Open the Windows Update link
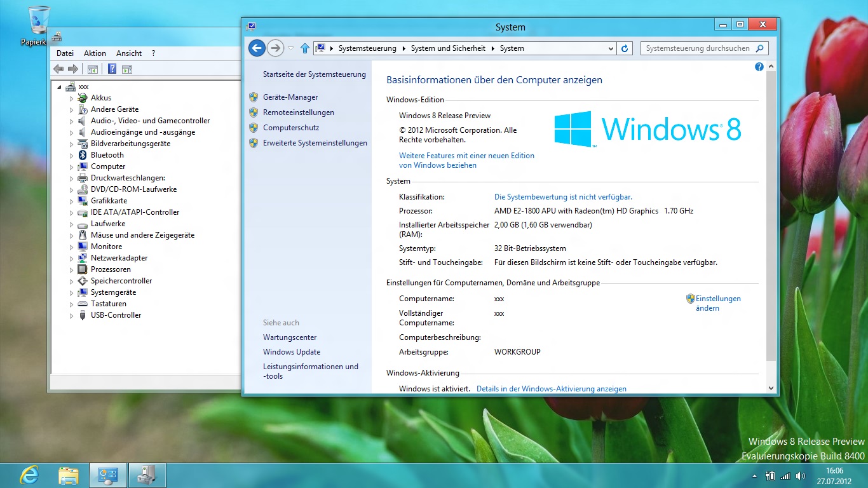This screenshot has width=868, height=488. [292, 352]
